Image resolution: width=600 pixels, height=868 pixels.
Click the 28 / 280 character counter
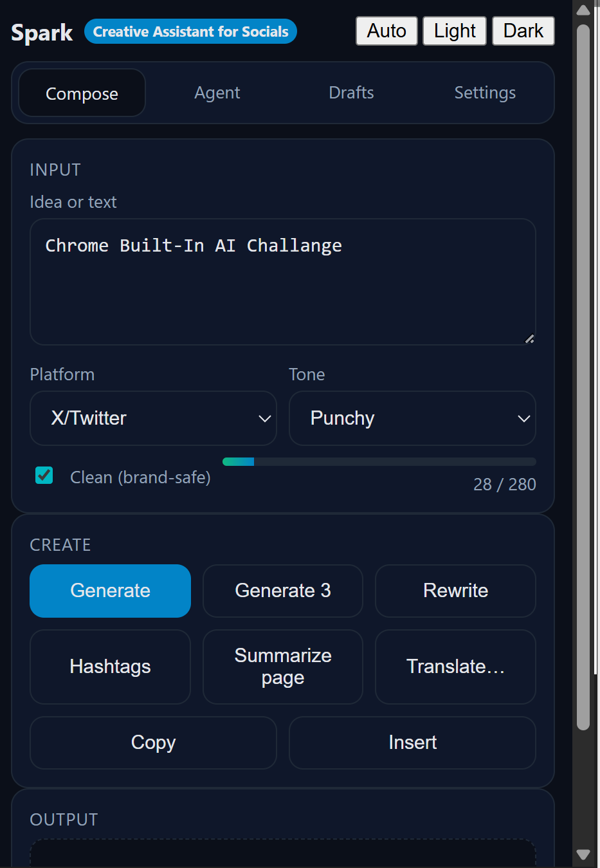pos(504,484)
